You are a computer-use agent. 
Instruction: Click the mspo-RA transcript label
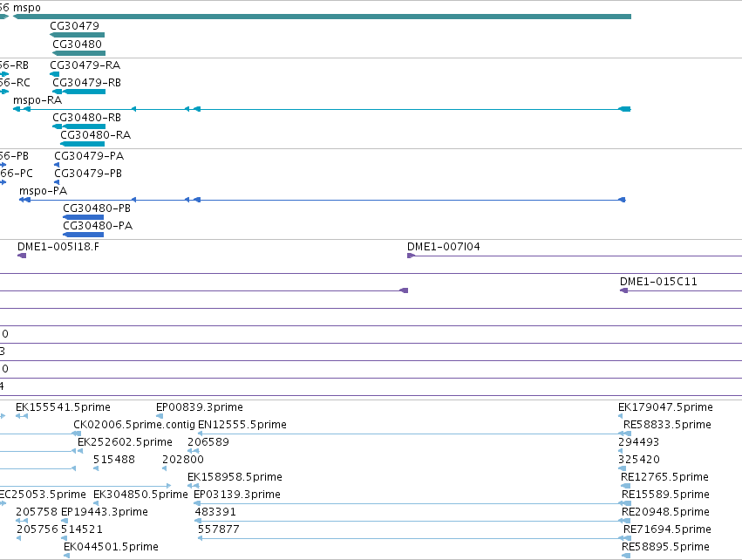point(37,100)
